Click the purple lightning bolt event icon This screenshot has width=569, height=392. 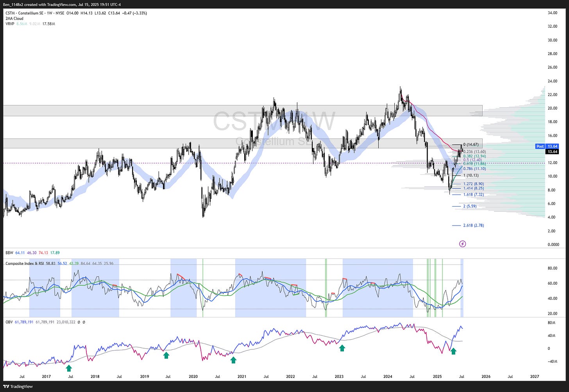(462, 244)
